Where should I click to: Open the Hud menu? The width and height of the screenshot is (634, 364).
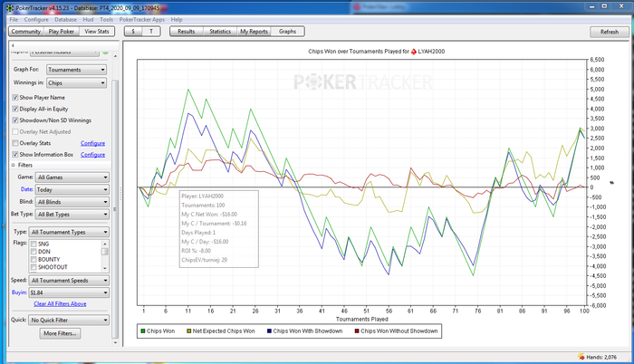89,19
